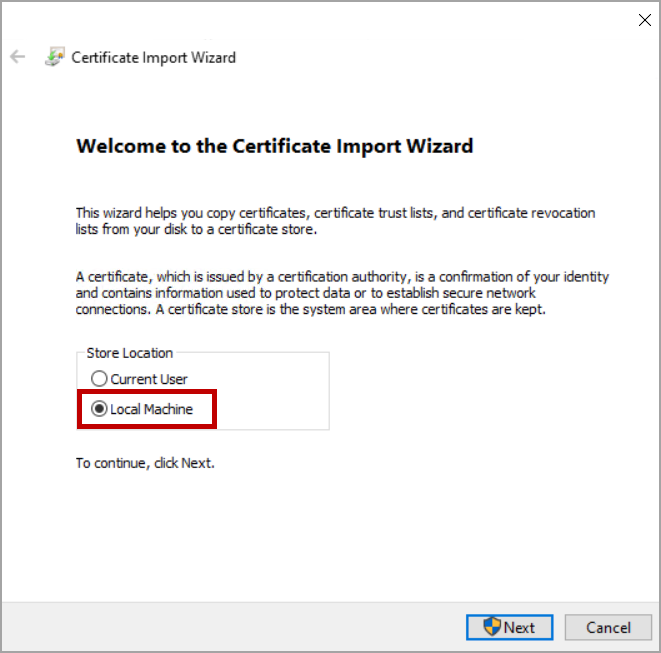This screenshot has width=661, height=653.
Task: Click empty space inside Store Location box
Action: 270,395
